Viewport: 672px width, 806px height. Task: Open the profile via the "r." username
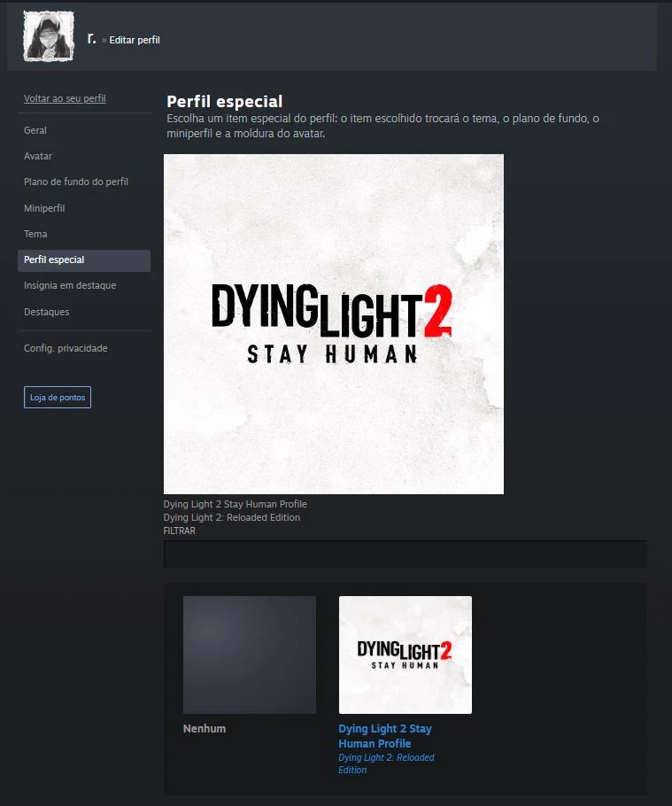pos(92,38)
